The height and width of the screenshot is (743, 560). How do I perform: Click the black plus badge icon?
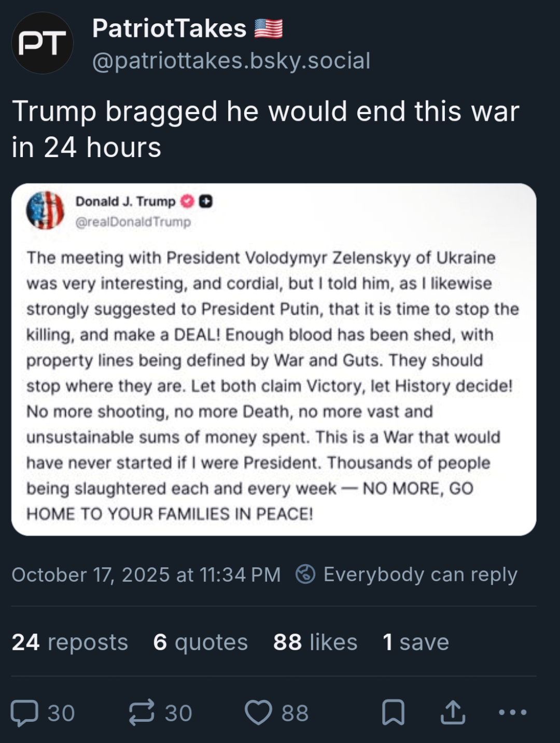206,201
